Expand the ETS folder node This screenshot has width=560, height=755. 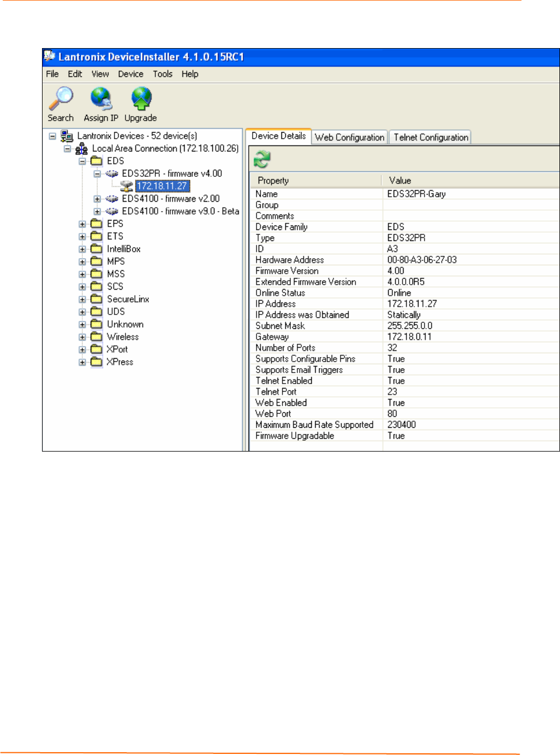(82, 237)
